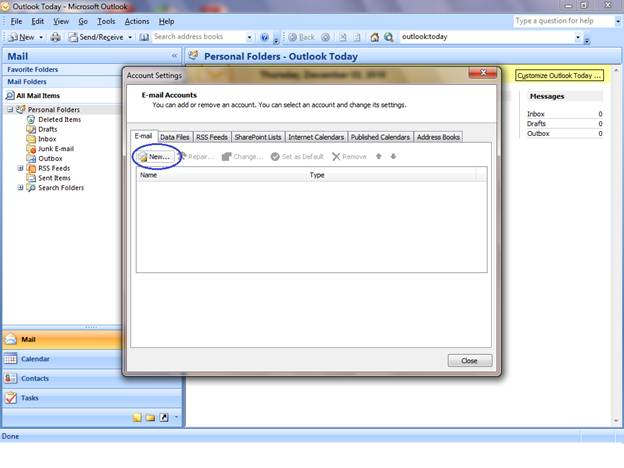Screen dimensions: 624x468
Task: Close the Account Settings dialog with Close button
Action: (x=470, y=361)
